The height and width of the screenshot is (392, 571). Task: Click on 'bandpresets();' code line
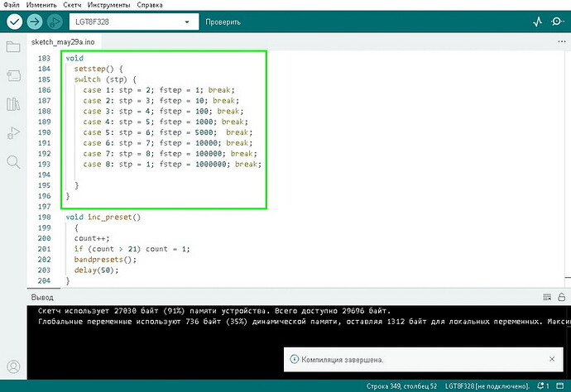point(105,260)
